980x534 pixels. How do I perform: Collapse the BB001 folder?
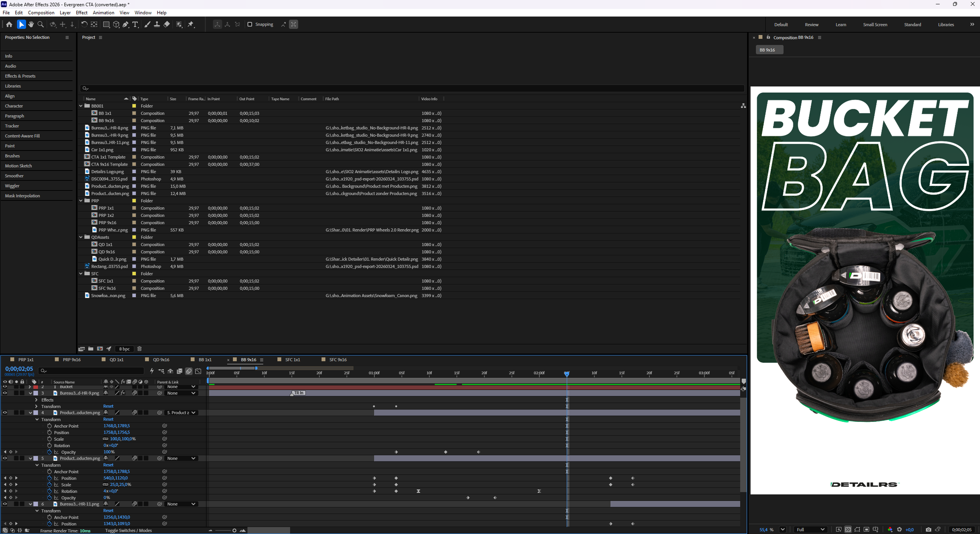coord(81,106)
